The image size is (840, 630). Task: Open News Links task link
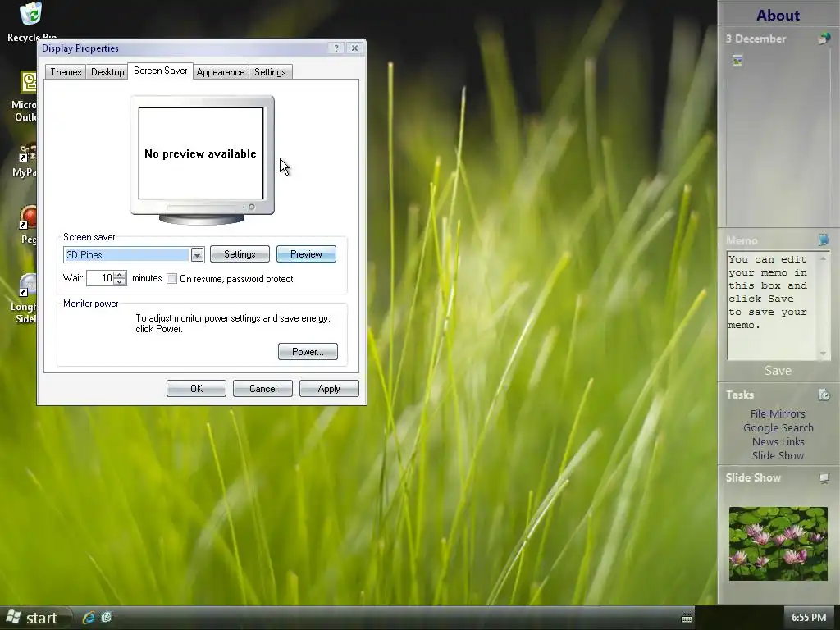point(778,441)
